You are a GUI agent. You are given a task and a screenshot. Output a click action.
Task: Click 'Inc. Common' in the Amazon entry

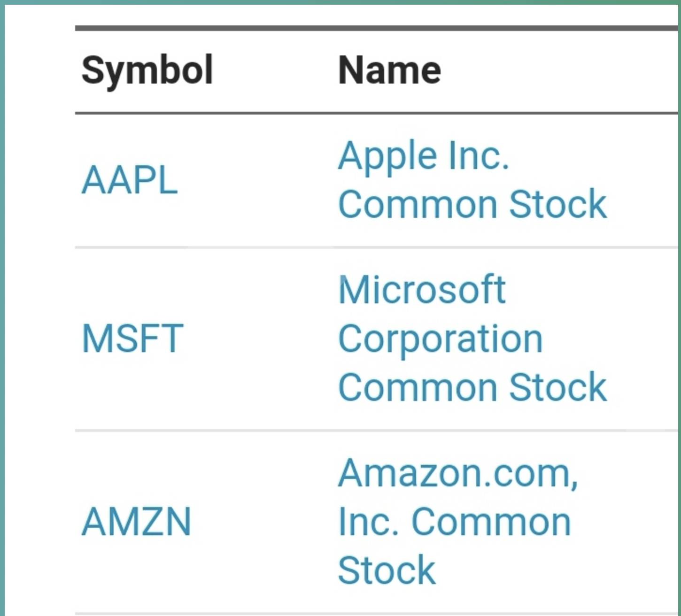(x=454, y=522)
